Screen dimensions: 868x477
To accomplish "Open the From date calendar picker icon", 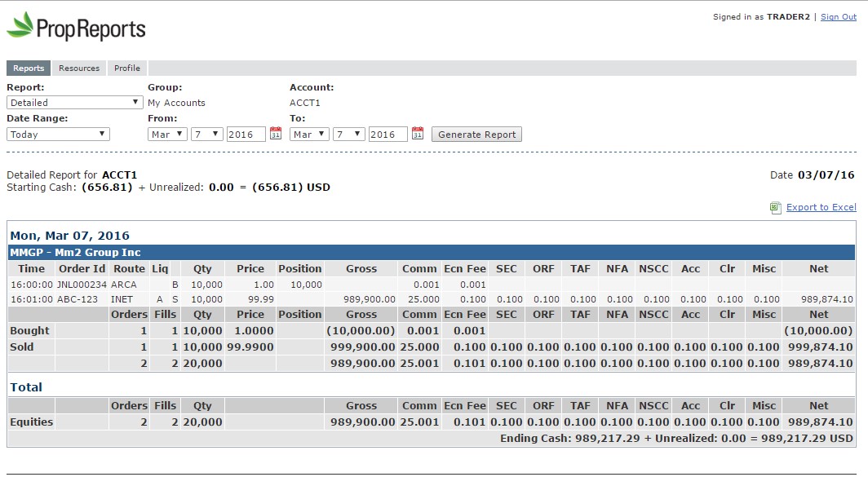I will [x=276, y=134].
